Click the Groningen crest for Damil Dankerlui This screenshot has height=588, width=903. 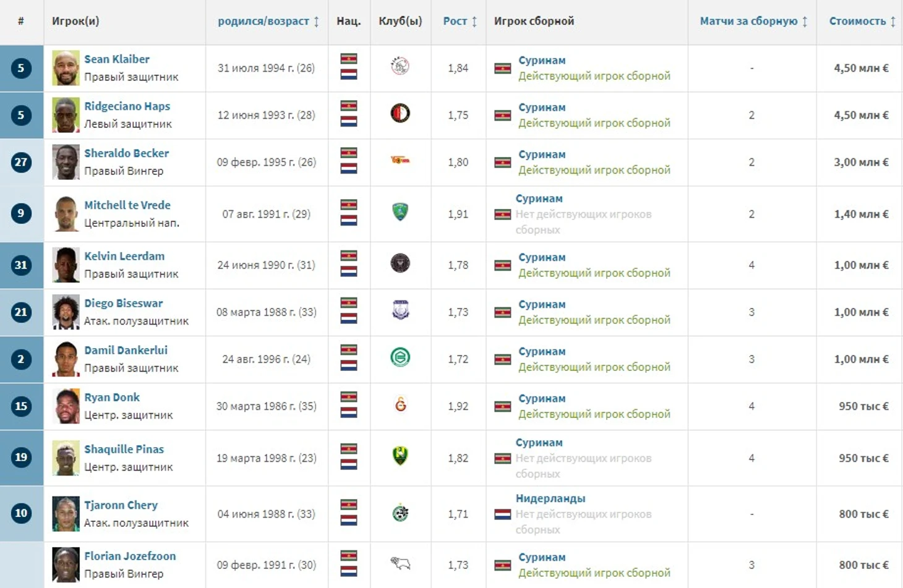400,357
